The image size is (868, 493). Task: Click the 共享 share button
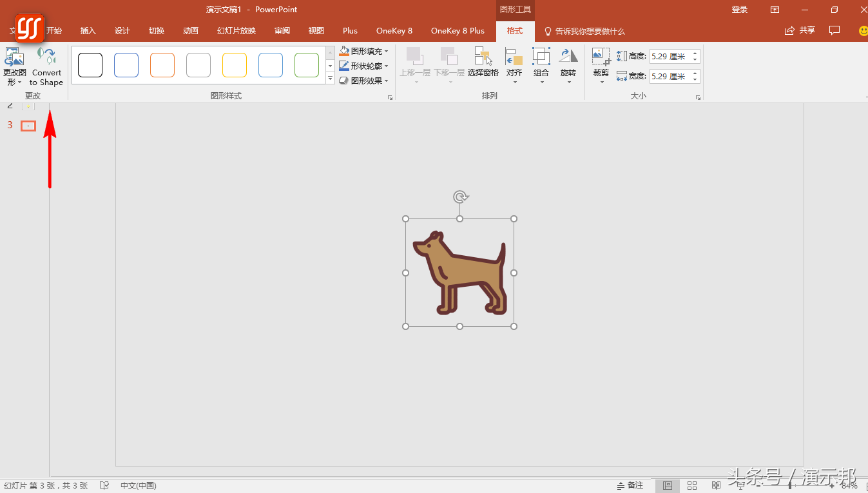[x=800, y=30]
